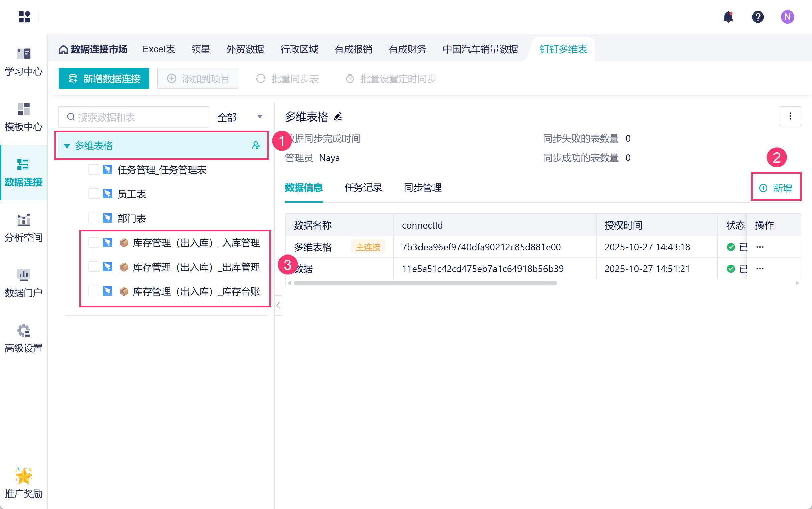Image resolution: width=812 pixels, height=509 pixels.
Task: Click the notification bell icon
Action: point(728,17)
